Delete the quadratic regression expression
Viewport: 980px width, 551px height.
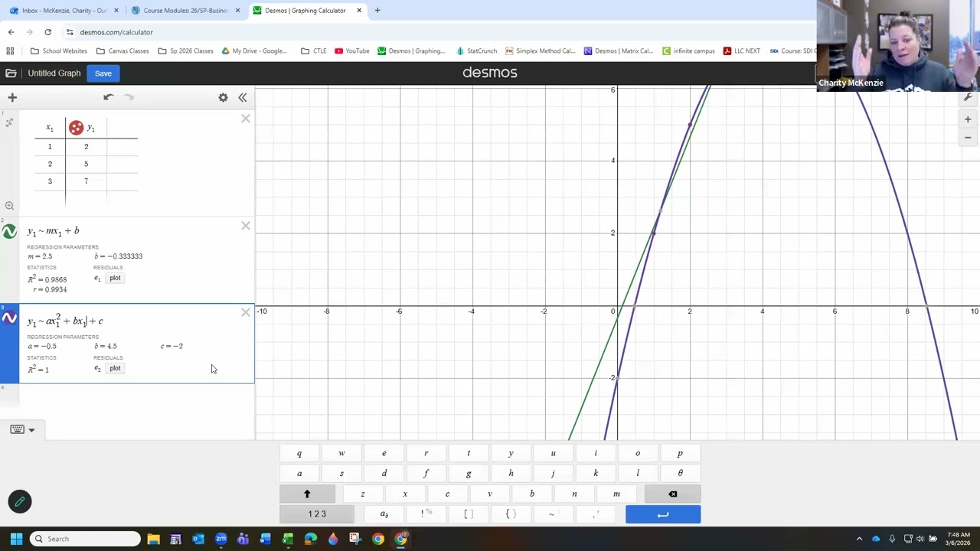click(x=246, y=312)
